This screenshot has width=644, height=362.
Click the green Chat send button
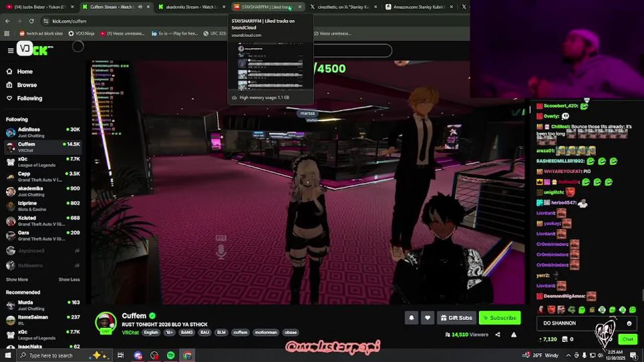click(627, 339)
